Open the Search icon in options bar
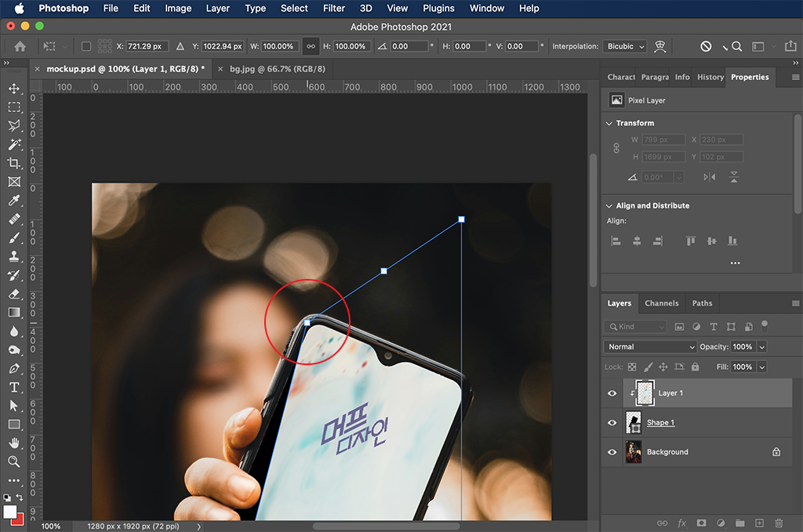This screenshot has width=803, height=532. tap(737, 46)
